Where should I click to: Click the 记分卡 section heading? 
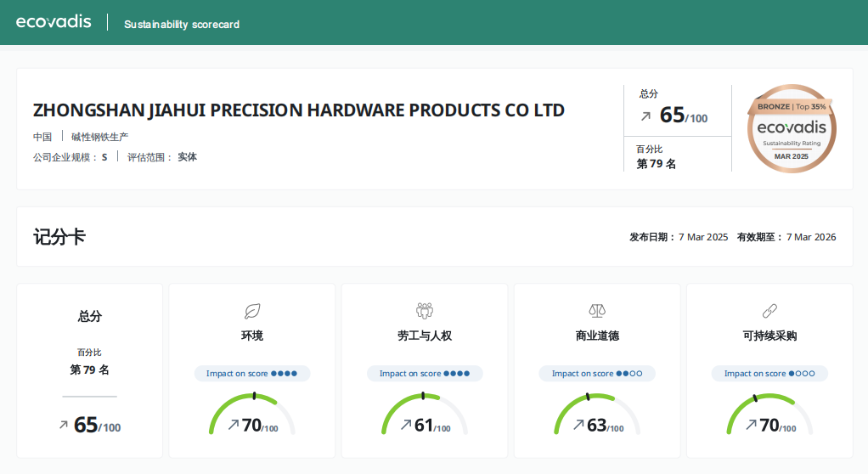[x=59, y=237]
